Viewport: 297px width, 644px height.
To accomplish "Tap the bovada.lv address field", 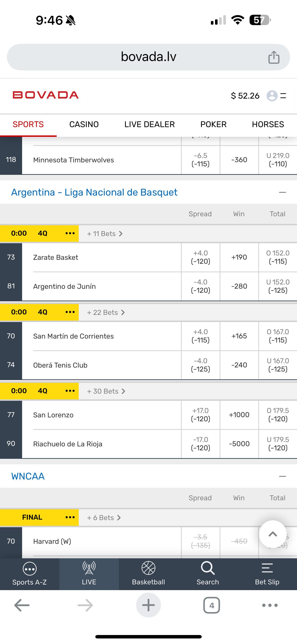I will tap(148, 57).
